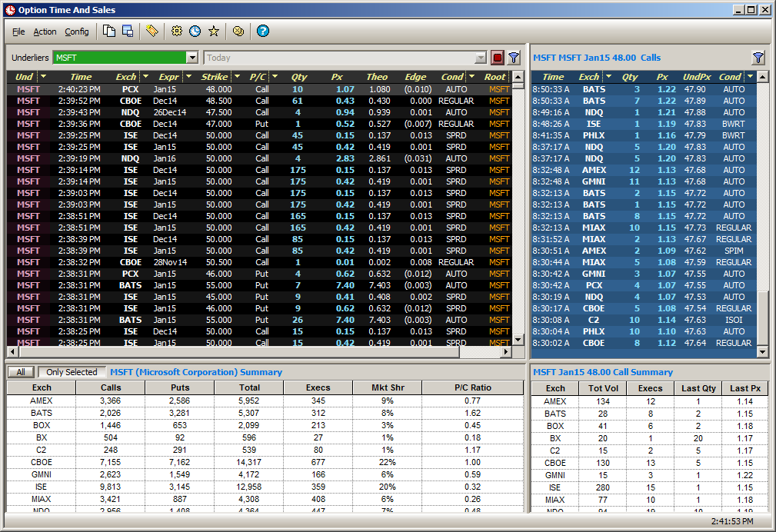Click the main grid horizontal scroll left arrow

(x=13, y=352)
